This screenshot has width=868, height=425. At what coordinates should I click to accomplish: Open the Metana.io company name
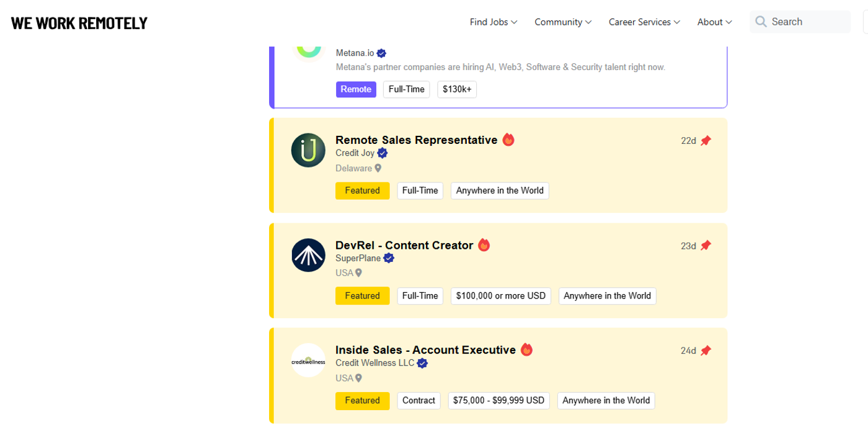point(355,53)
